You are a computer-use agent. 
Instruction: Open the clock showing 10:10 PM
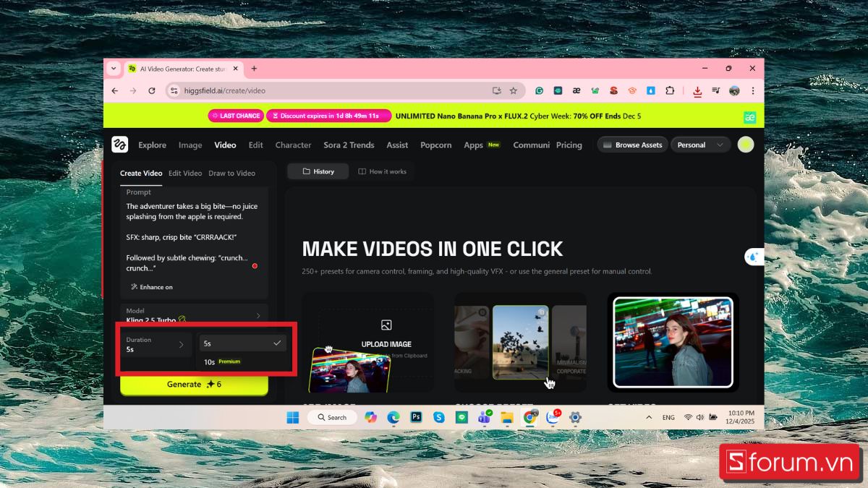739,417
